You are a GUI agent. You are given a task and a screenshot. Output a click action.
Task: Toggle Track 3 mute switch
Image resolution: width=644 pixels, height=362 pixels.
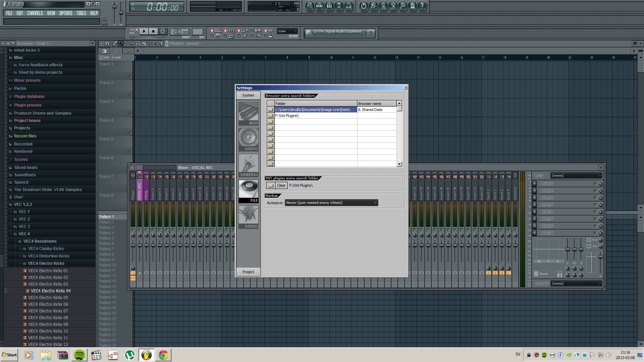(130, 114)
